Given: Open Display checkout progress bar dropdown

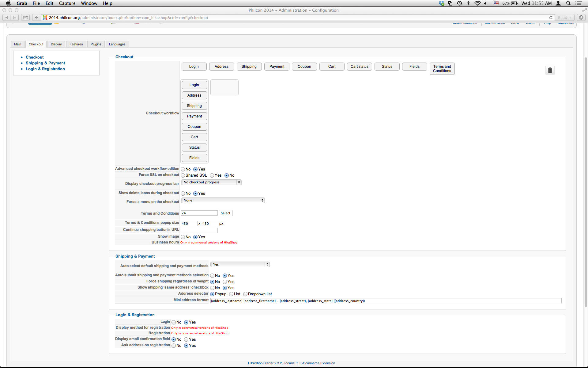Looking at the screenshot, I should tap(211, 182).
